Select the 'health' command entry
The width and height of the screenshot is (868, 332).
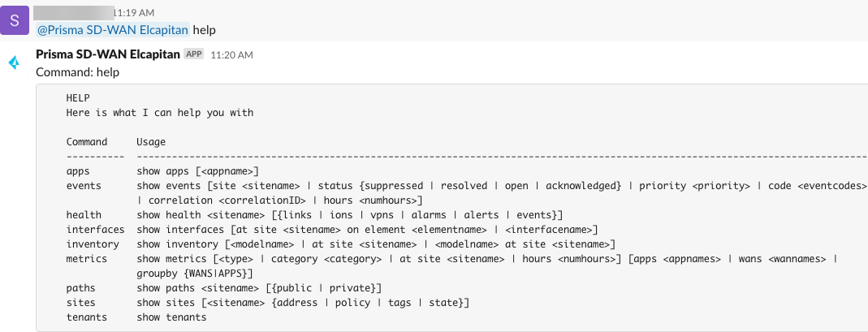[x=84, y=215]
